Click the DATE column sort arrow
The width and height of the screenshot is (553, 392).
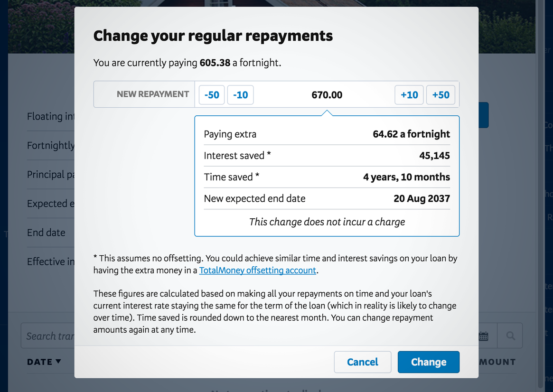point(58,362)
